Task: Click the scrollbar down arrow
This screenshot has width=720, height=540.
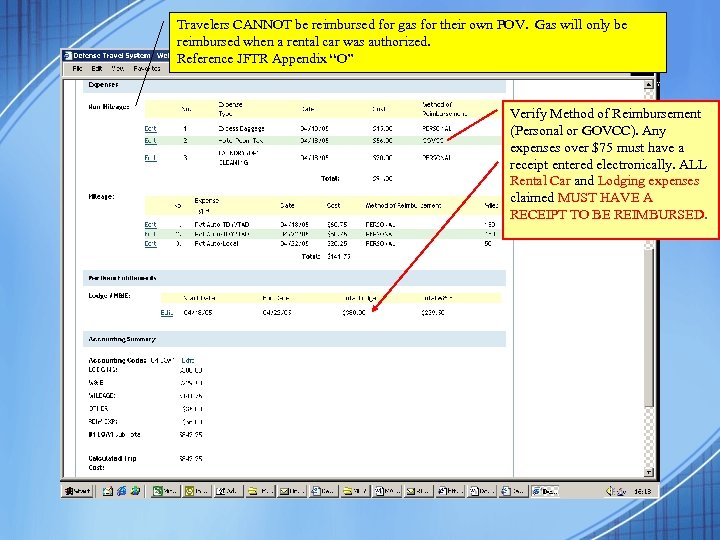Action: (x=648, y=472)
